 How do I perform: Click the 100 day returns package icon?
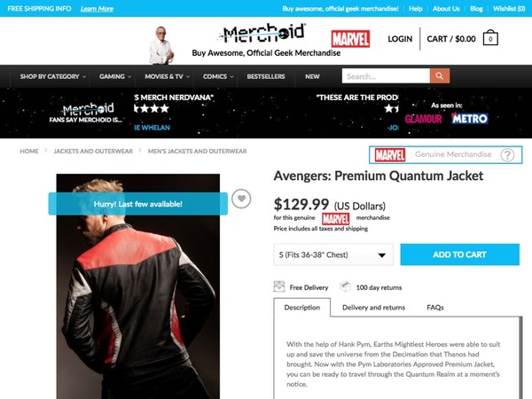point(345,286)
